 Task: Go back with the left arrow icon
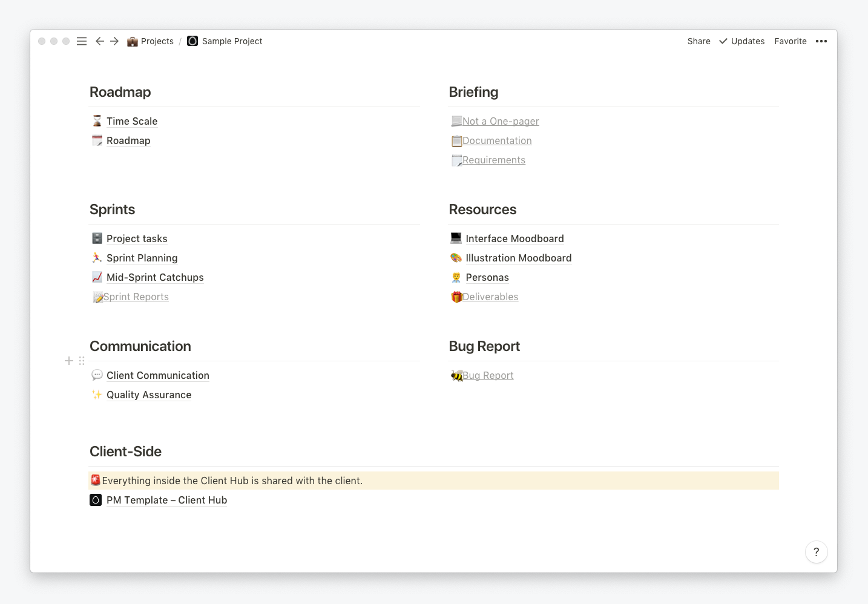pyautogui.click(x=100, y=41)
